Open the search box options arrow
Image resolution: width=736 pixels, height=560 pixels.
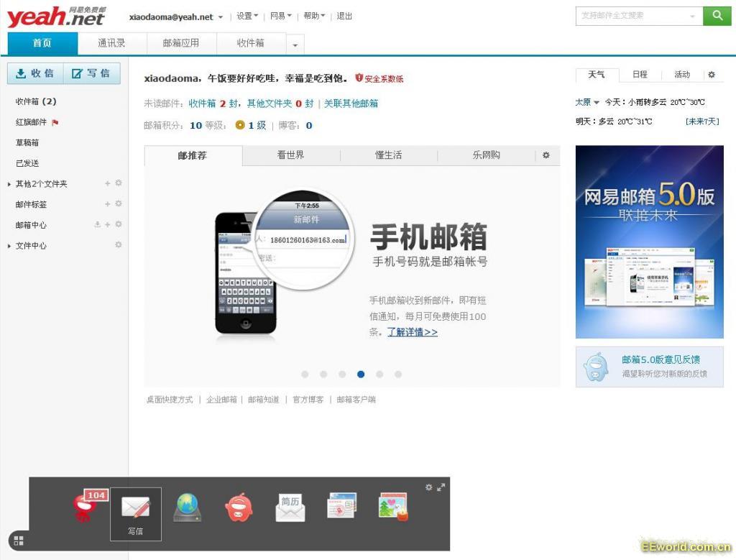692,17
